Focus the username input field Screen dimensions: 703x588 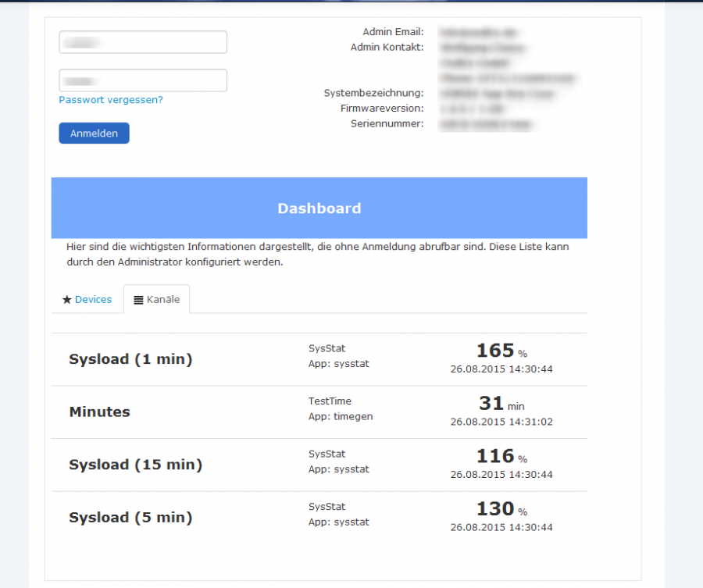[143, 42]
